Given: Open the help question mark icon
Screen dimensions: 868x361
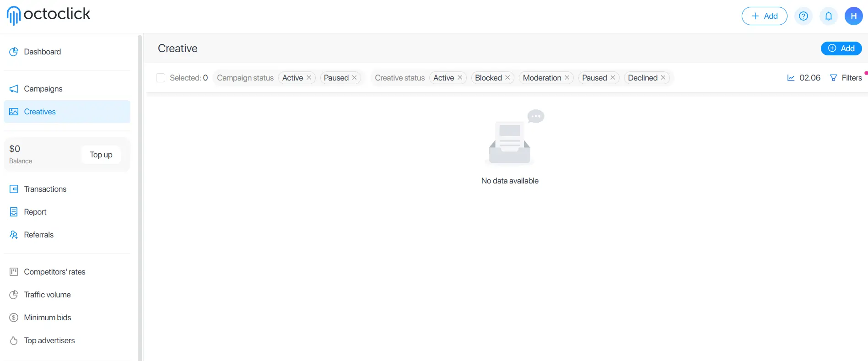Looking at the screenshot, I should coord(803,16).
